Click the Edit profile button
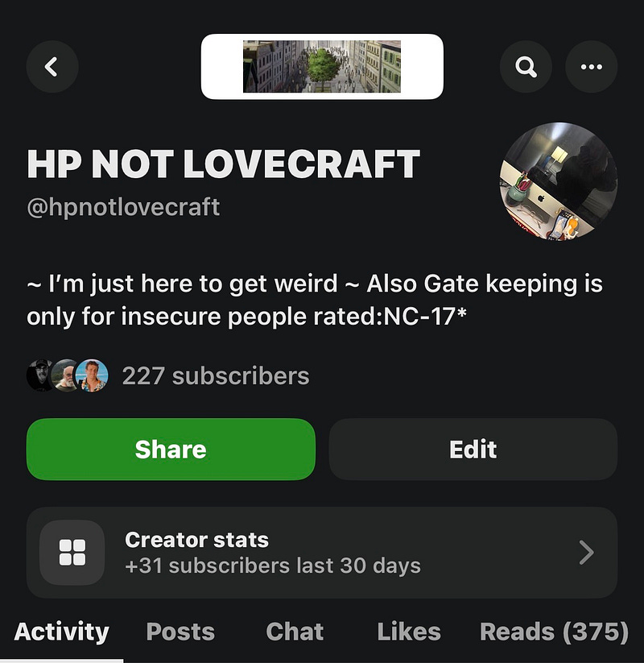The image size is (644, 663). (x=473, y=449)
